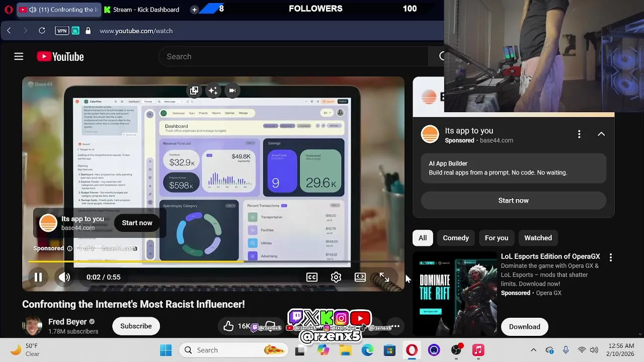Select the Watched filter chip
Viewport: 644px width, 362px height.
tap(538, 238)
